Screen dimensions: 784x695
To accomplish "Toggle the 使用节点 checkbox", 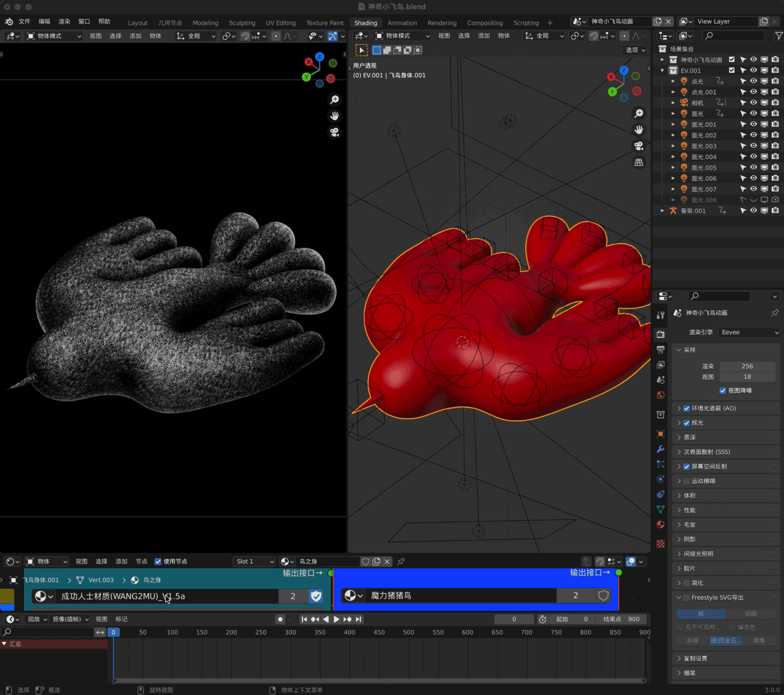I will coord(158,562).
